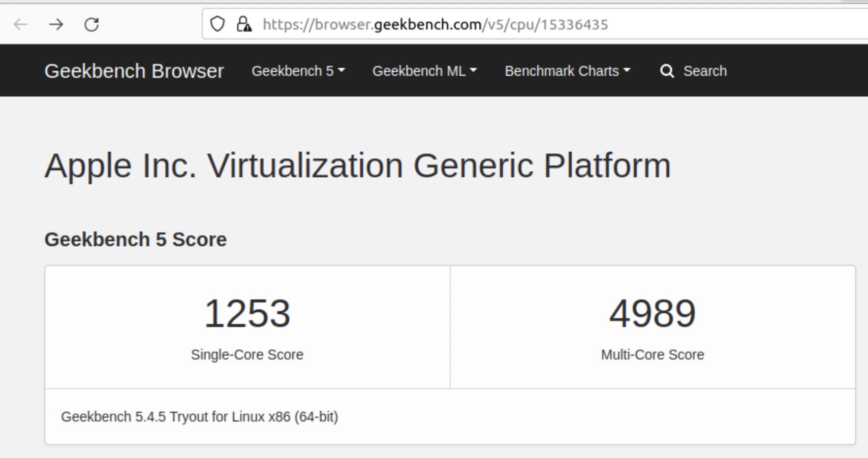Viewport: 868px width, 458px height.
Task: Click the browser back arrow
Action: point(21,24)
